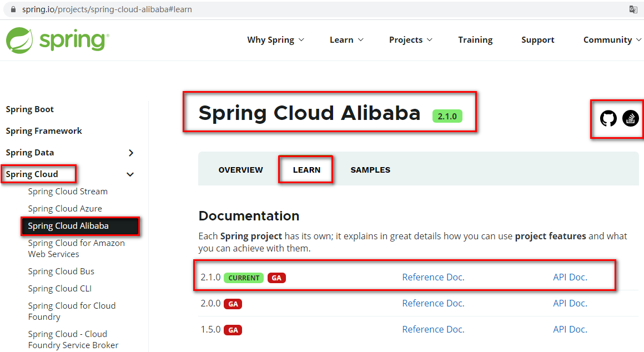Open the Stack Overflow icon
This screenshot has height=352, width=644.
point(631,118)
